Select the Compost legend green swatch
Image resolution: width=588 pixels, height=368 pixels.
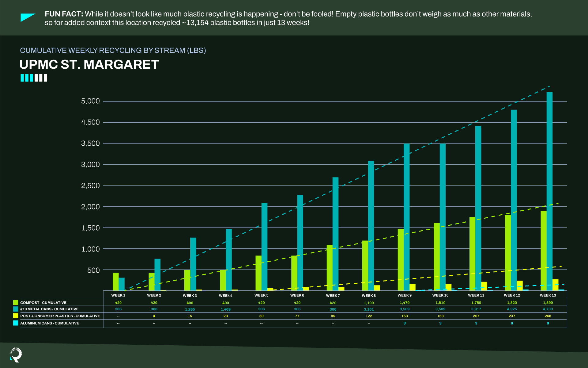coord(16,303)
